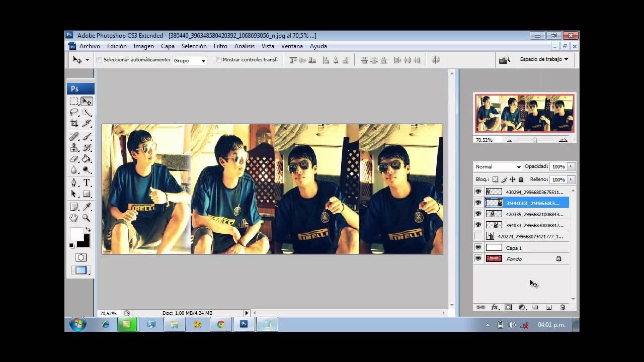The height and width of the screenshot is (362, 644).
Task: Delete layer with trash icon
Action: [x=562, y=307]
